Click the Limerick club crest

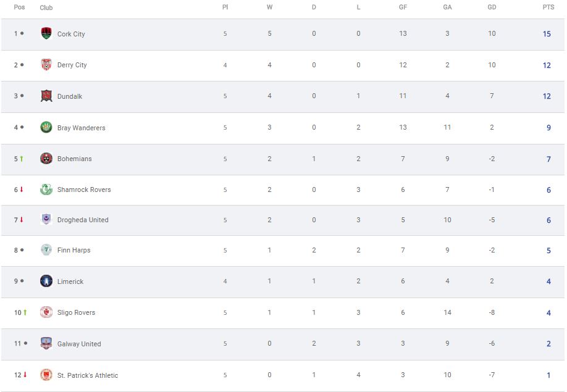[x=46, y=281]
